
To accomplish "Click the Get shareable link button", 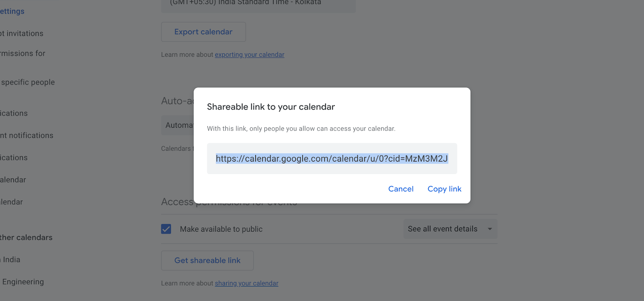I will (207, 260).
